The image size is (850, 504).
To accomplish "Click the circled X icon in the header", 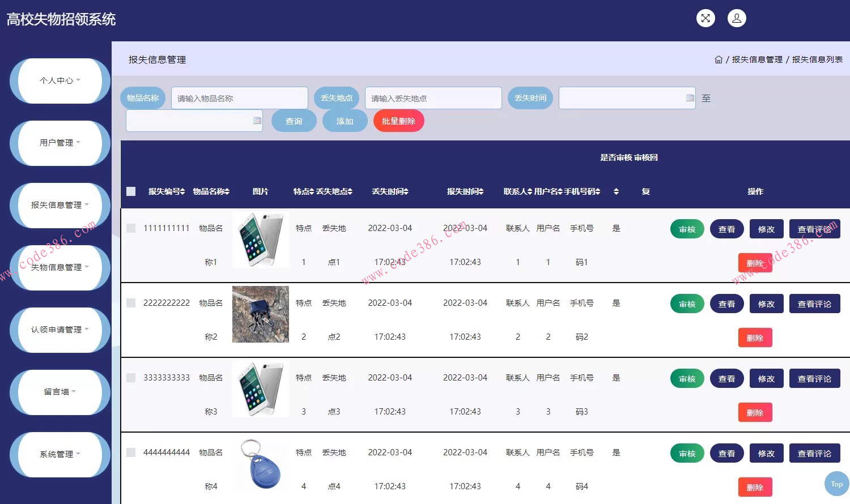I will coord(705,18).
